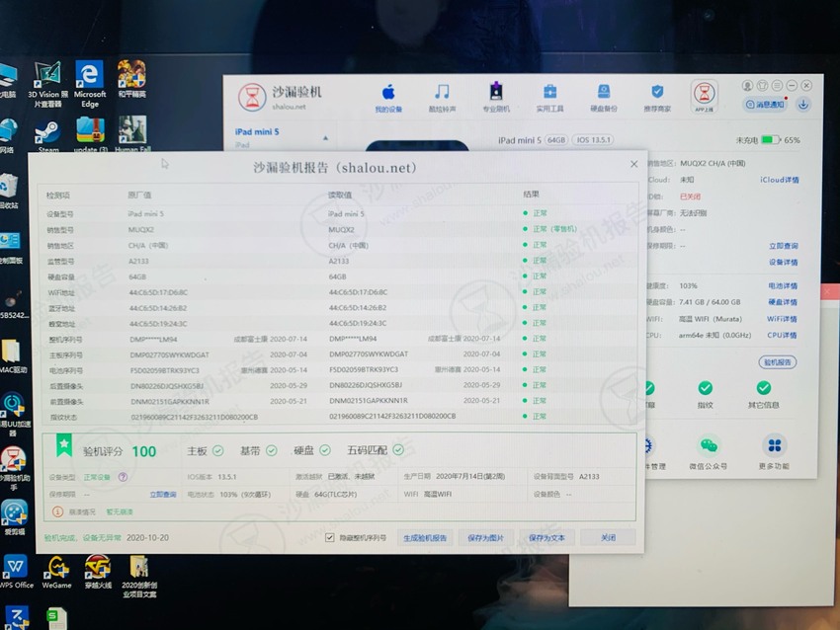Click the 五码匹配 check mark icon
840x630 pixels.
[x=398, y=450]
